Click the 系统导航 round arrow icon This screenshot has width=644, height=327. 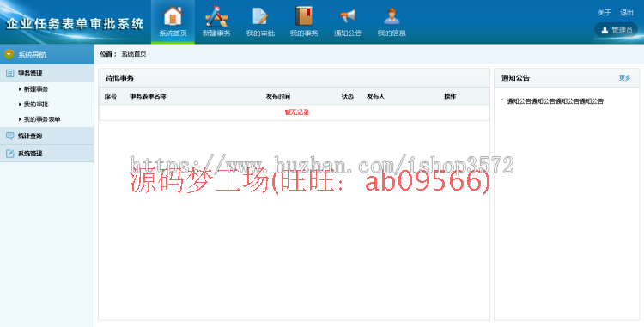9,54
